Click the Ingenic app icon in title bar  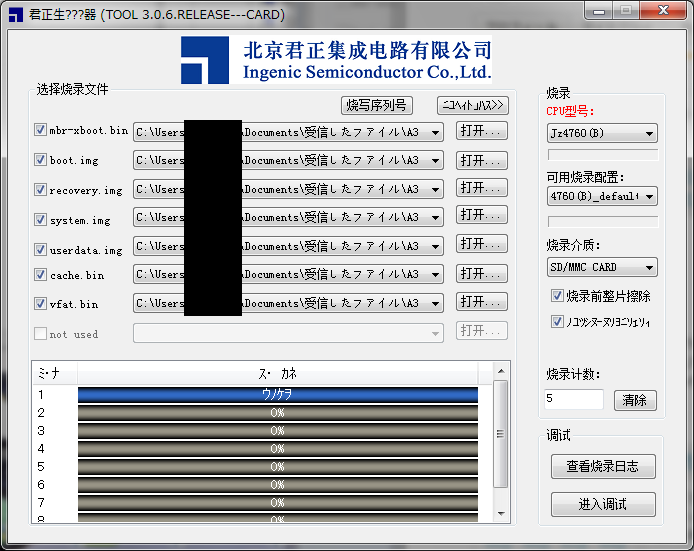pyautogui.click(x=15, y=14)
